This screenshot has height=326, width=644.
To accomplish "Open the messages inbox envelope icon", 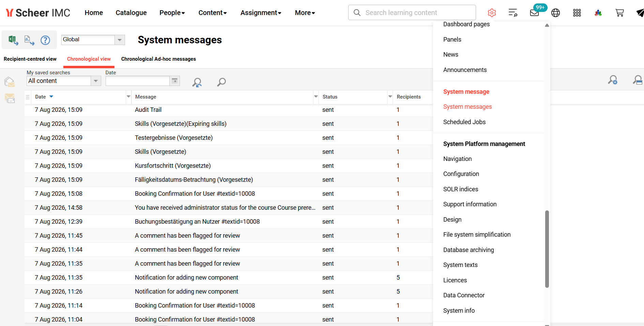I will tap(535, 13).
